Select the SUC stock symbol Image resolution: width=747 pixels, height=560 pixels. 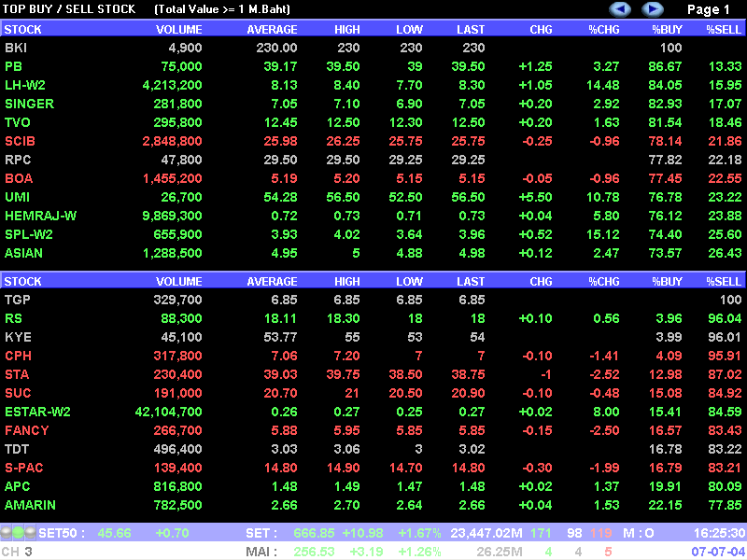pos(18,393)
